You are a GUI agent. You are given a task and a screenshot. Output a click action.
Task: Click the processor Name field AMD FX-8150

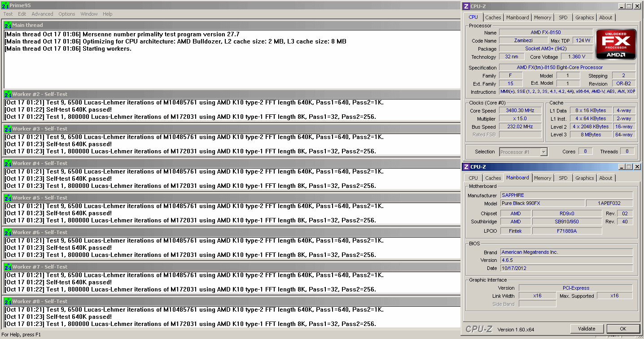(546, 32)
